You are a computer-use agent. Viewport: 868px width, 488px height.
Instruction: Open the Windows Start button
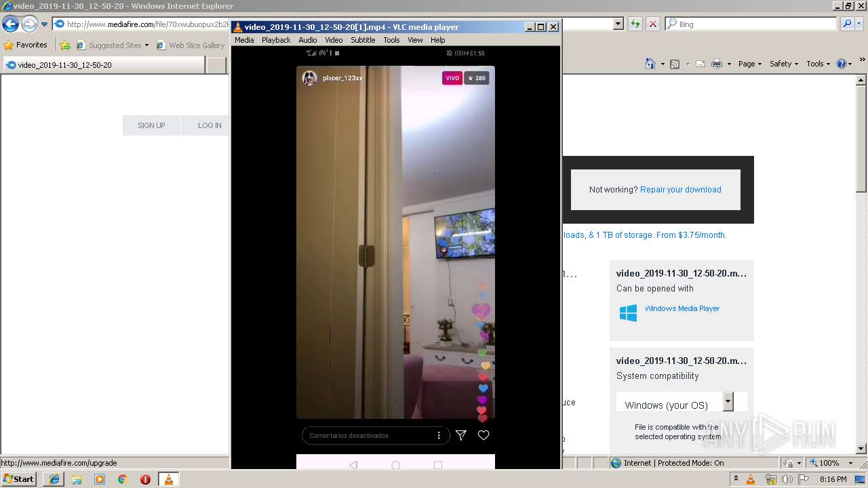[18, 479]
